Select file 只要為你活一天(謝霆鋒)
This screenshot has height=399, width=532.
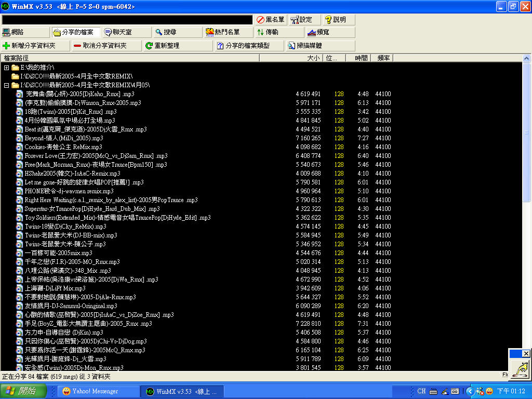[x=85, y=350]
